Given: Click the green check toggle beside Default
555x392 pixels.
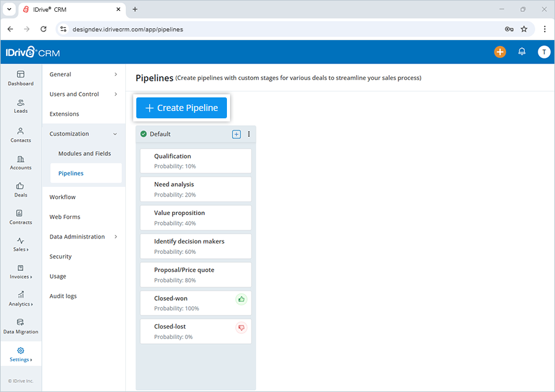Looking at the screenshot, I should [x=143, y=134].
